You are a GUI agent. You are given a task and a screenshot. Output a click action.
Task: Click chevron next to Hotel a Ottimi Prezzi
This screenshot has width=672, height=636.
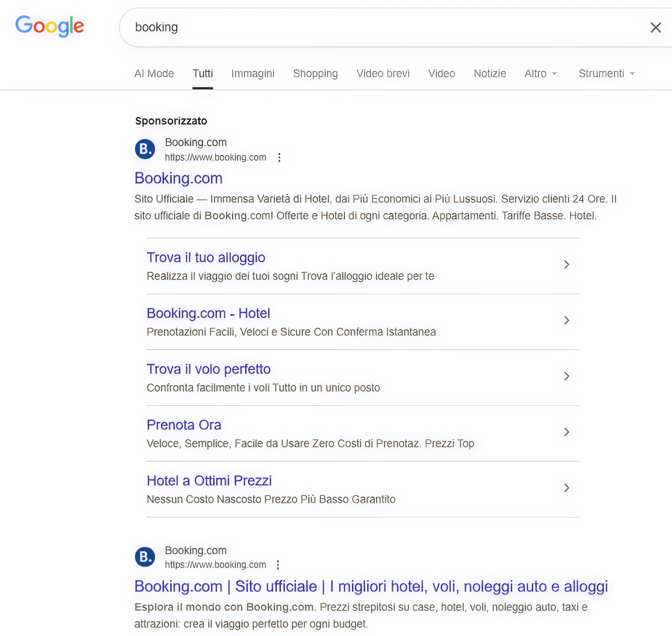(566, 488)
